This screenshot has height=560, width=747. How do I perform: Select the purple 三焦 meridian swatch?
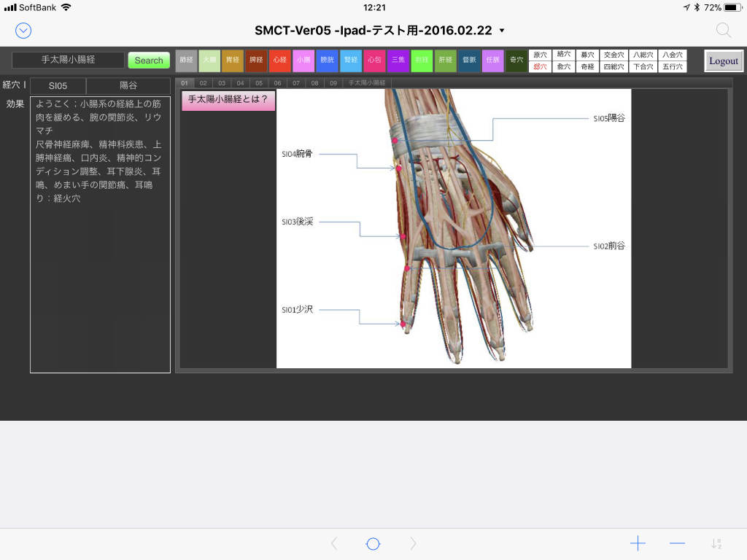pos(398,61)
